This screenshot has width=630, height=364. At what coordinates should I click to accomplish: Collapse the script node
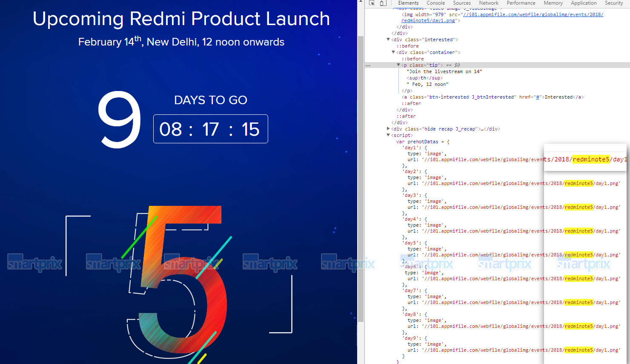(x=388, y=135)
